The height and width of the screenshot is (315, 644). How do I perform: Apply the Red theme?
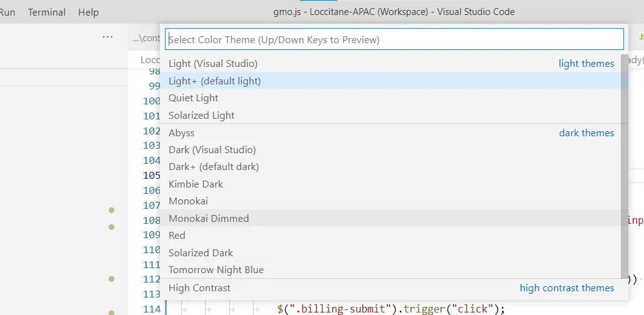[x=177, y=236]
